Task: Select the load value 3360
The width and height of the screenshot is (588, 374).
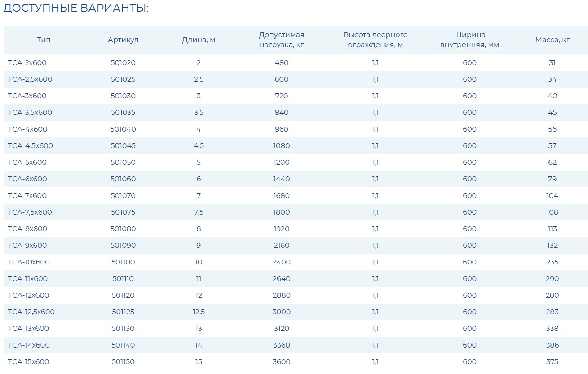Action: 282,345
